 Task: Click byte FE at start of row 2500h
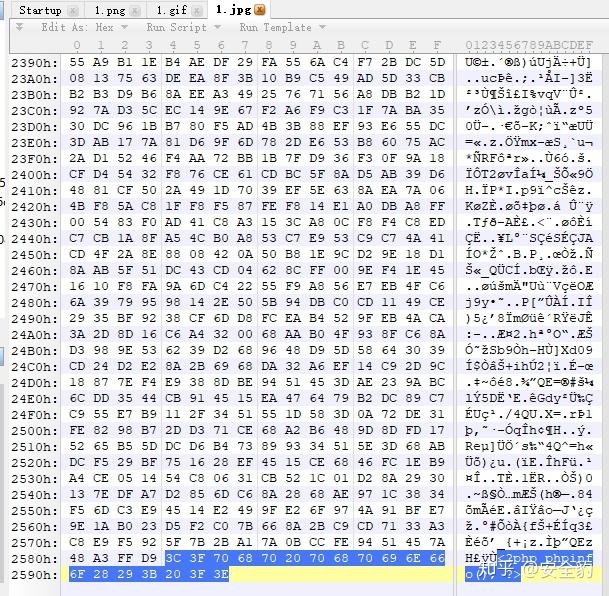77,431
